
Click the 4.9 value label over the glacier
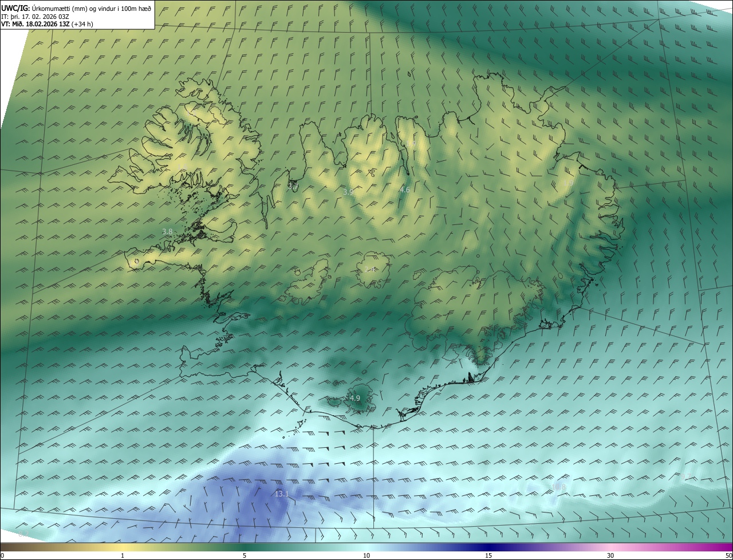click(x=354, y=398)
